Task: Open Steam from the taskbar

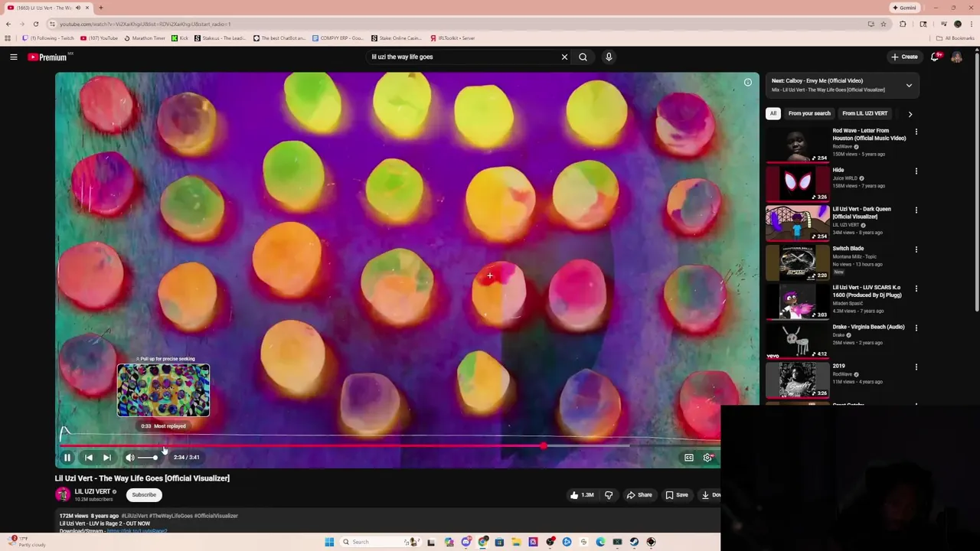Action: click(x=634, y=542)
